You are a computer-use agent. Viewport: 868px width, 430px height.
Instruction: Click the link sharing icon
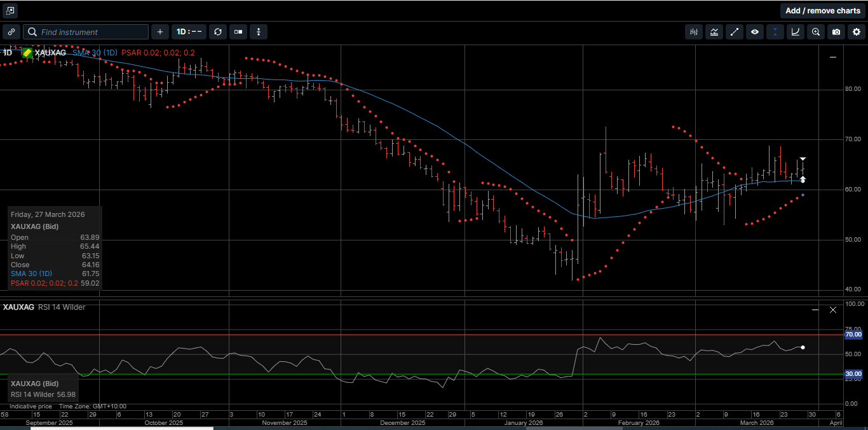tap(11, 32)
